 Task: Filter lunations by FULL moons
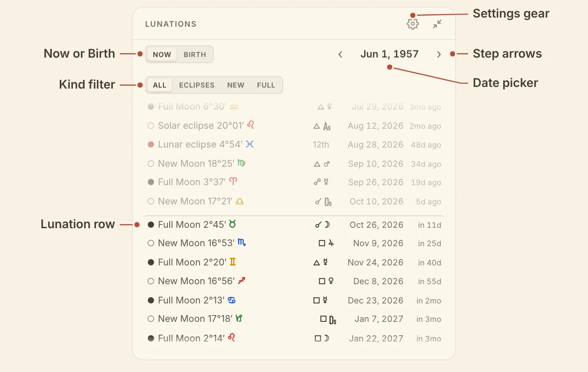[x=266, y=85]
